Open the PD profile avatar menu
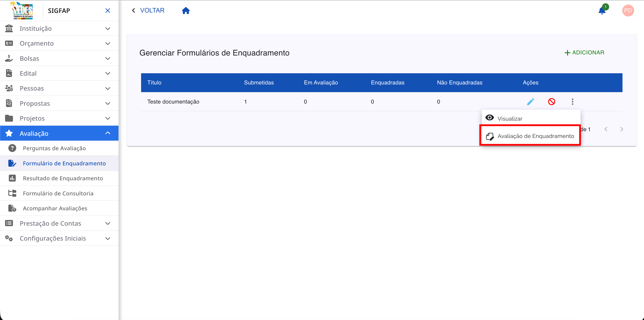The image size is (644, 320). pos(628,10)
